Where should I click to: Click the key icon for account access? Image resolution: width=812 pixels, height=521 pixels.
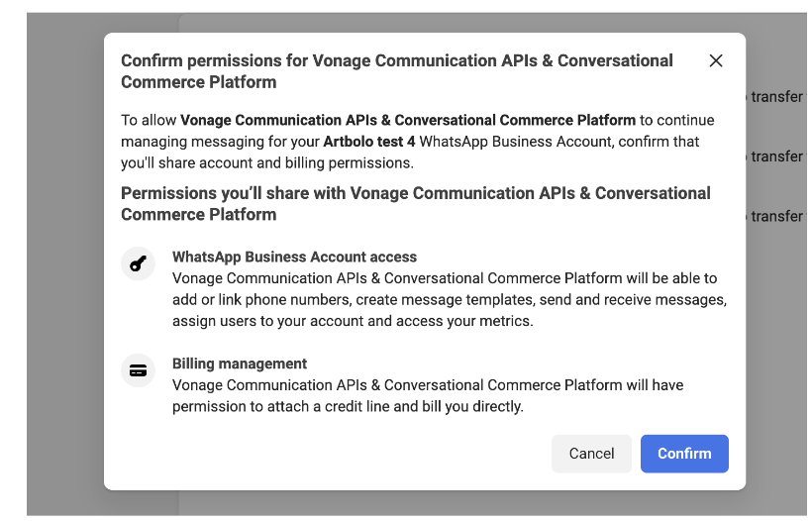pos(138,263)
